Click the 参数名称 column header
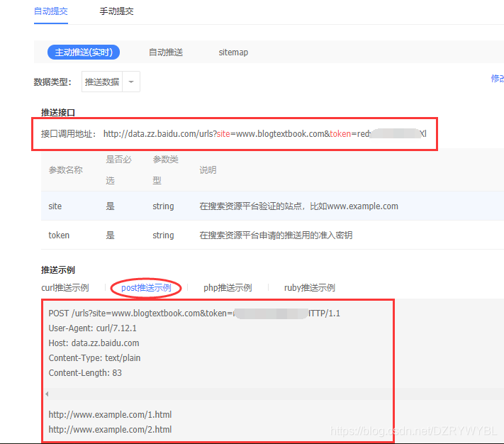Screen dimensions: 504x444 (66, 170)
